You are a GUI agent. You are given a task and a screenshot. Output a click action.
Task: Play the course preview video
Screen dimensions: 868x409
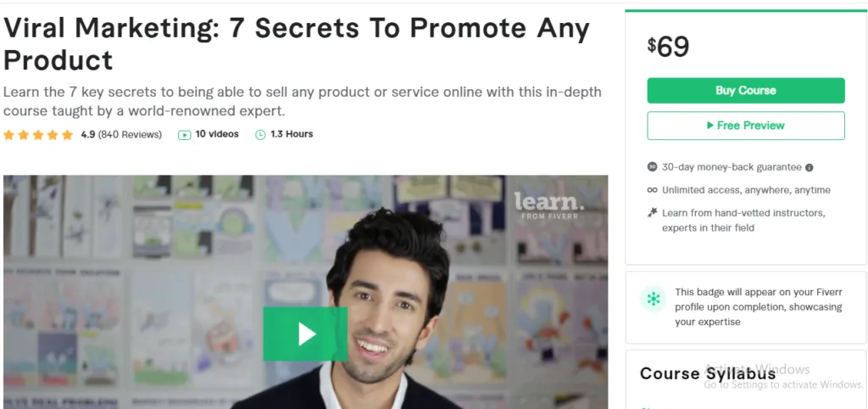(x=305, y=334)
